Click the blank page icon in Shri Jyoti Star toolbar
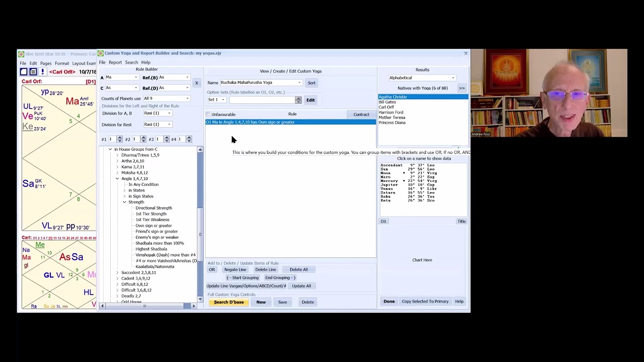Viewport: 644px width, 362px height. pyautogui.click(x=24, y=72)
